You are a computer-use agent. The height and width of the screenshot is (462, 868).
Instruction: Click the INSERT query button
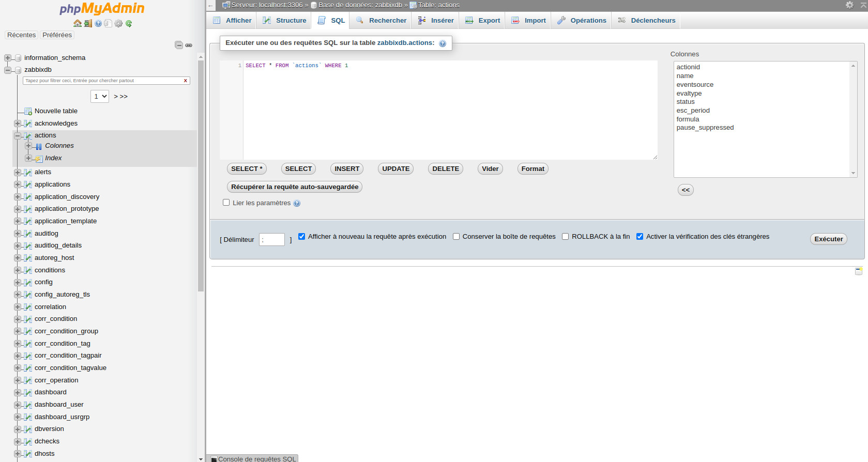[x=347, y=169]
